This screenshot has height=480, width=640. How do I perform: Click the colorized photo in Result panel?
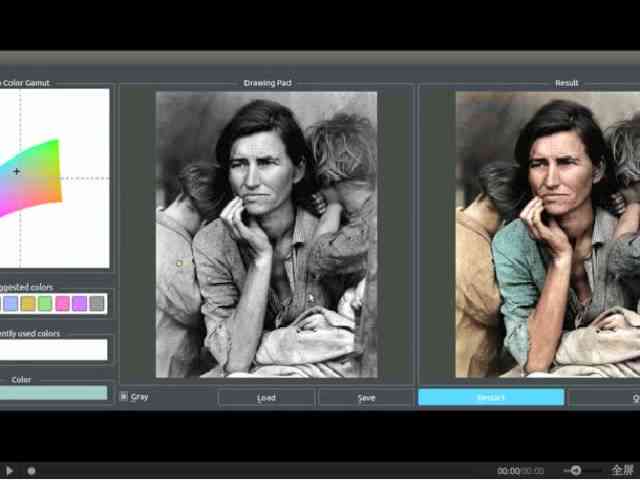[x=548, y=235]
